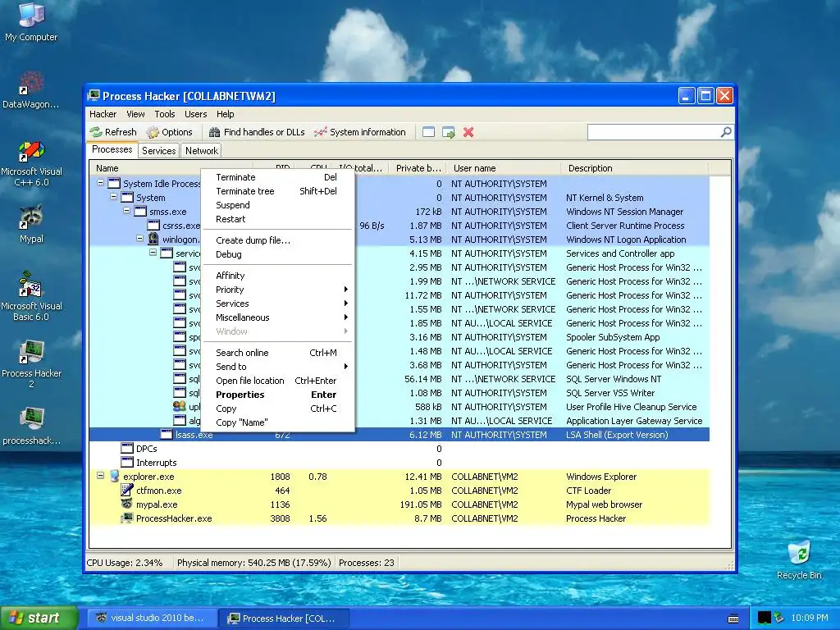The height and width of the screenshot is (630, 840).
Task: Expand the Send to submenu
Action: [277, 367]
